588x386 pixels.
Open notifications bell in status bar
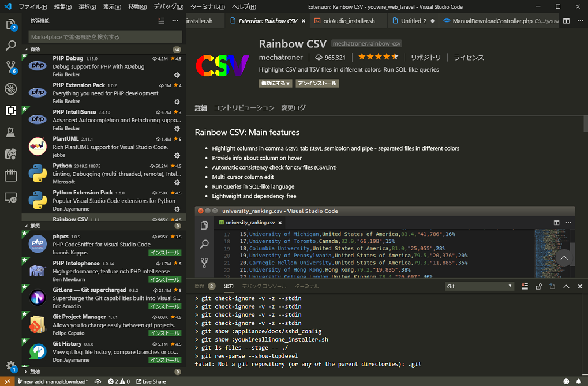tap(579, 381)
